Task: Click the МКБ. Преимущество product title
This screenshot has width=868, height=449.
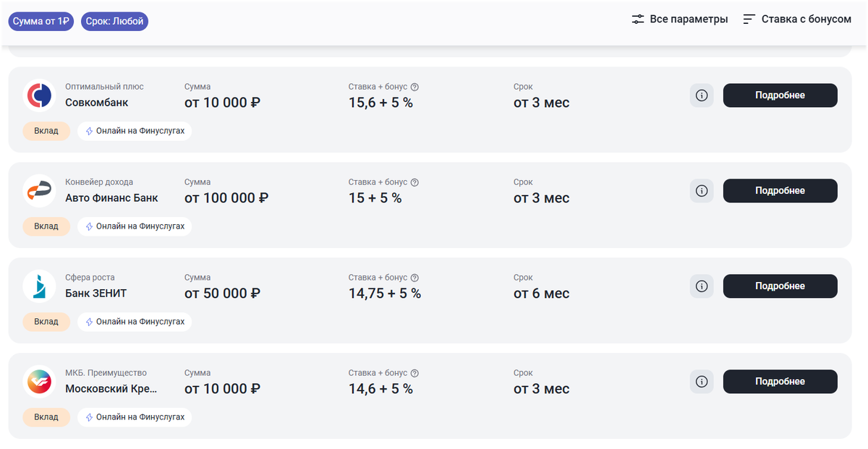Action: [106, 373]
